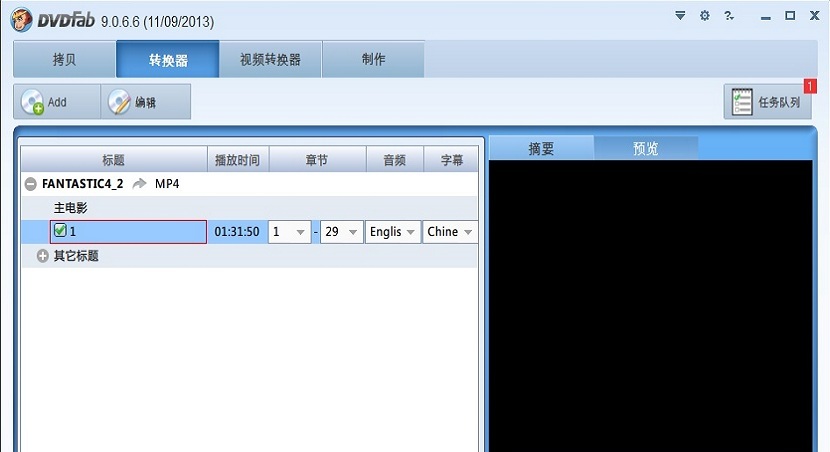Switch to the 制作 tab

(x=373, y=59)
